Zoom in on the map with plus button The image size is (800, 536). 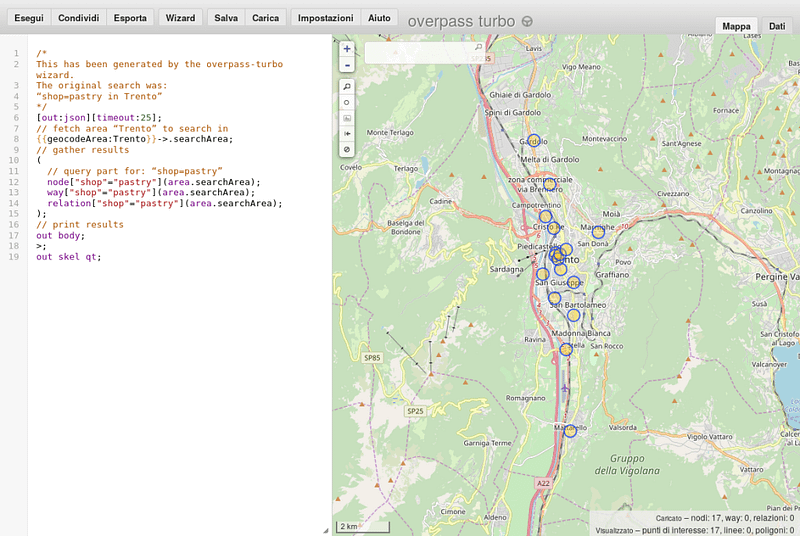click(347, 49)
